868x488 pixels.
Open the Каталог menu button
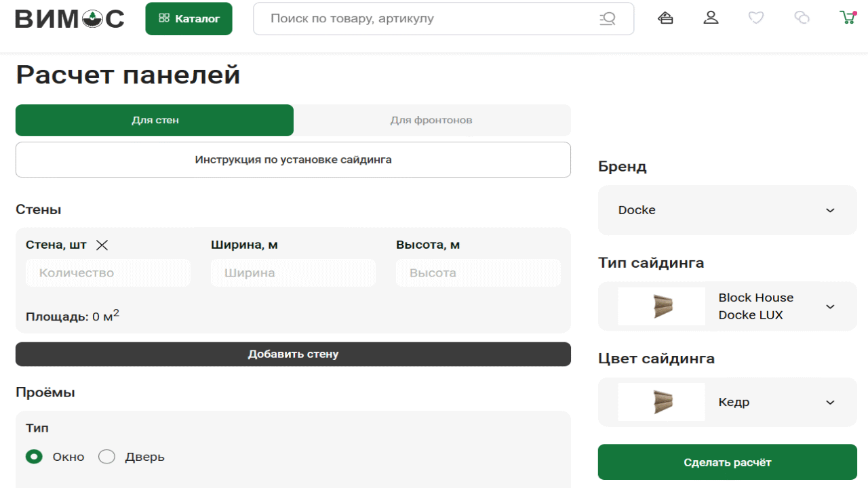(189, 19)
